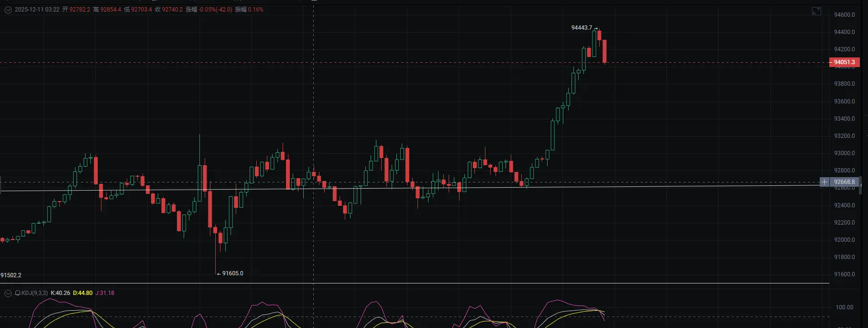Click the amplitude value 0.16%
The width and height of the screenshot is (868, 328).
click(x=256, y=10)
